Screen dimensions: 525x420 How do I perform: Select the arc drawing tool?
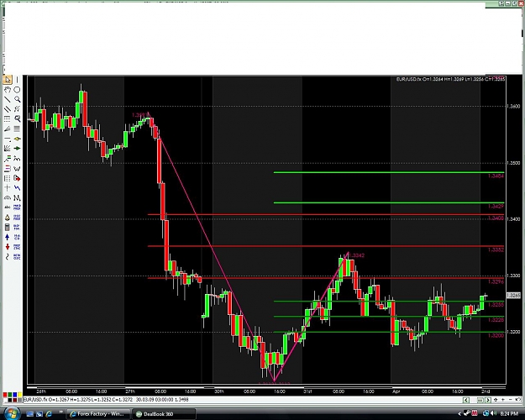[8, 197]
